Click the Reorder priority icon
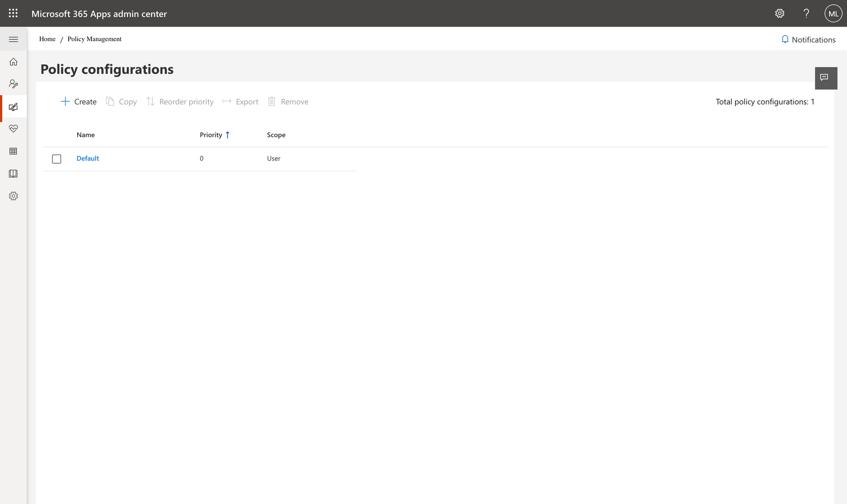This screenshot has height=504, width=847. [150, 101]
